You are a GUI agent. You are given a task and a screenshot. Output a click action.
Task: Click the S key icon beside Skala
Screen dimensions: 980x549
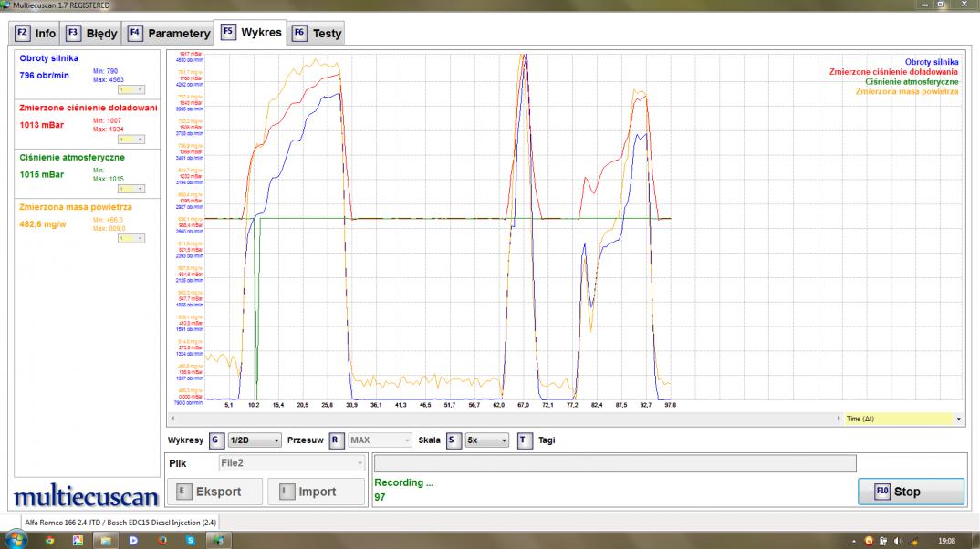453,440
